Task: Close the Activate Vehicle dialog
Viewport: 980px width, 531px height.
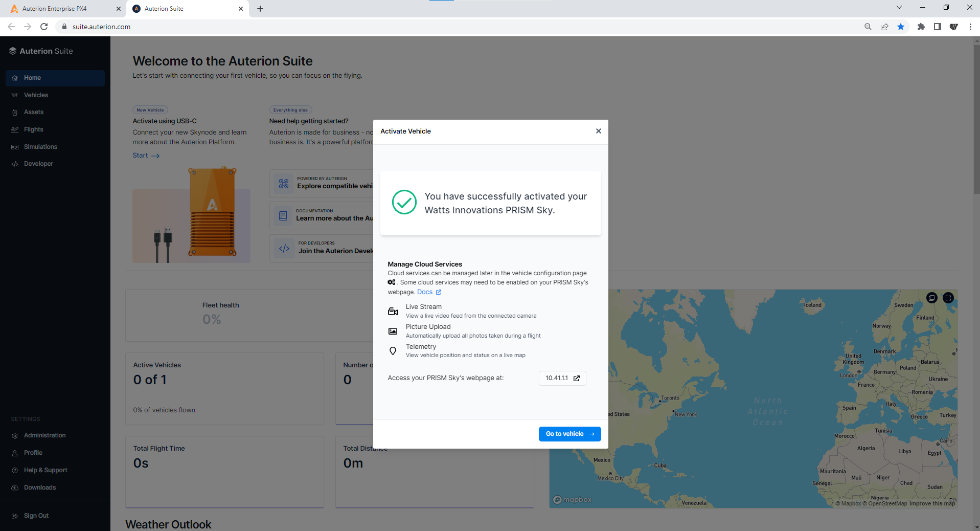Action: coord(598,131)
